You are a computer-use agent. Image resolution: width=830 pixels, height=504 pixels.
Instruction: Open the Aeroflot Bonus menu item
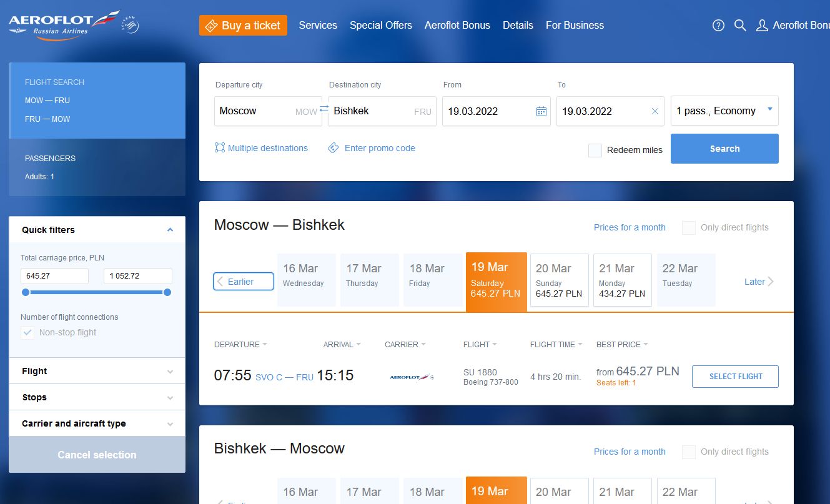457,26
